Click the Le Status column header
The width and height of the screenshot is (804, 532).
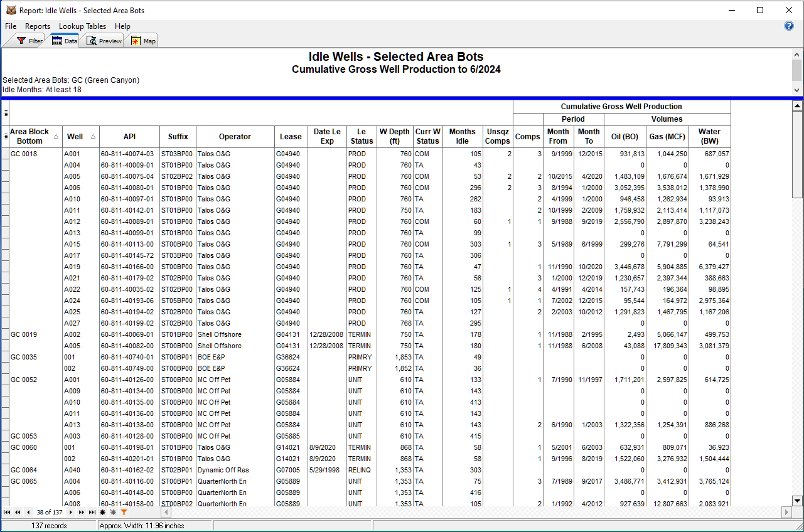[x=362, y=136]
